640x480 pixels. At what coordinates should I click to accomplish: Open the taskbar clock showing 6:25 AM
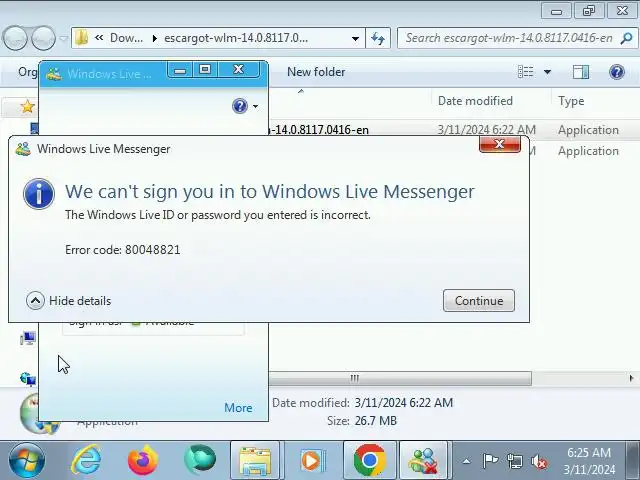(x=589, y=461)
